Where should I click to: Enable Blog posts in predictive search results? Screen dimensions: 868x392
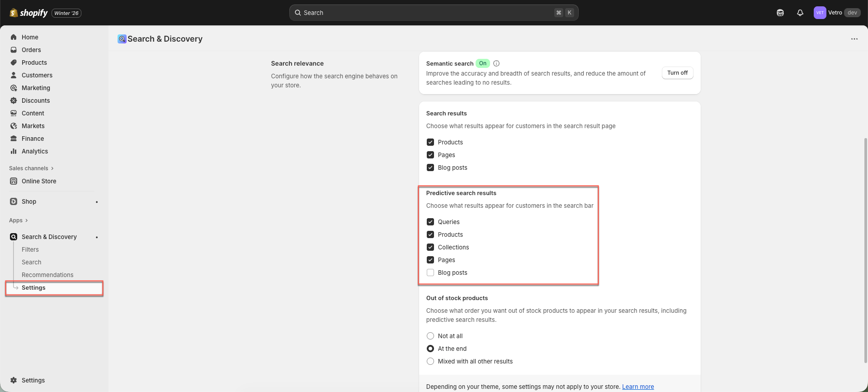point(430,272)
